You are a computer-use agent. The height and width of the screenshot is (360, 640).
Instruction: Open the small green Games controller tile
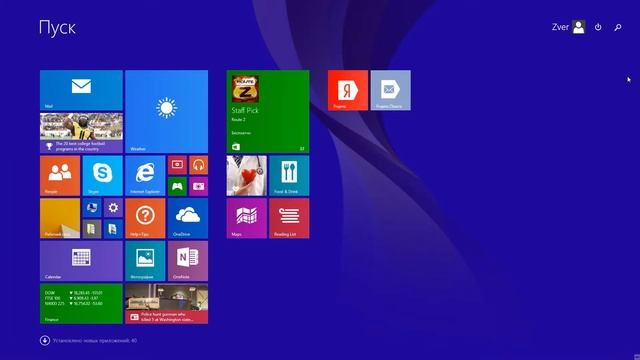177,187
